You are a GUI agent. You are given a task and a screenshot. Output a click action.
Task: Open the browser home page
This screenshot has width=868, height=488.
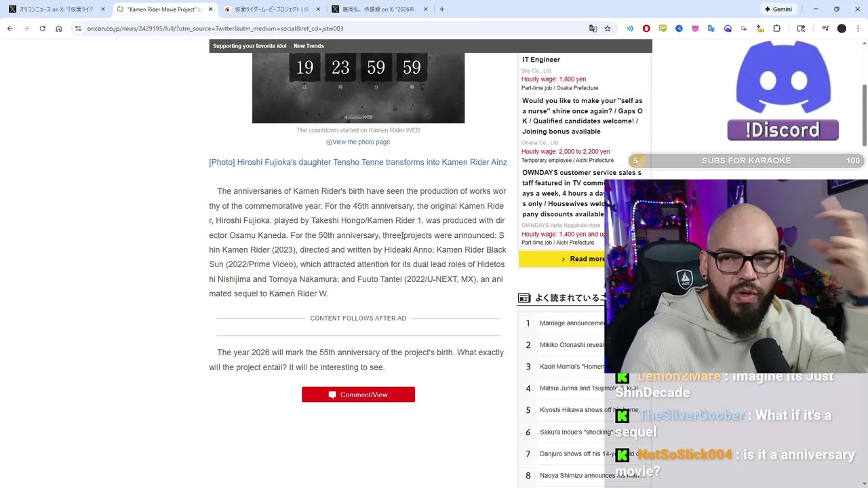58,28
